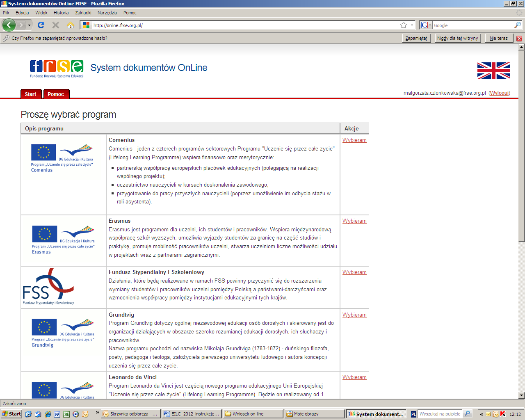
Task: Click Wybieram for the Erasmus program
Action: 354,221
